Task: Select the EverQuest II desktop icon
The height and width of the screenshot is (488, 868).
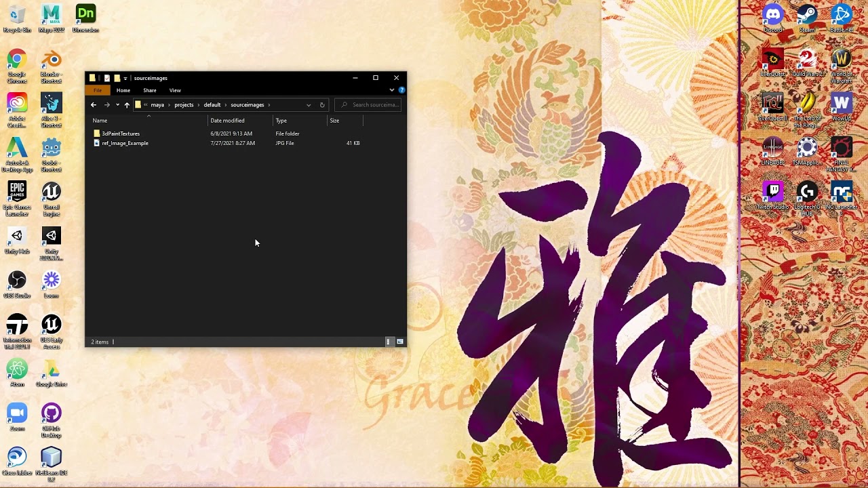Action: point(772,107)
